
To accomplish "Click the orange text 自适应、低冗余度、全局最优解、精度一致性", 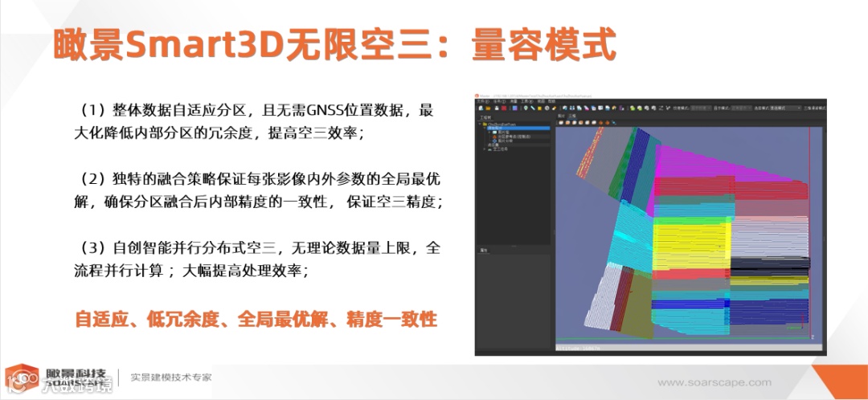I will click(x=256, y=319).
